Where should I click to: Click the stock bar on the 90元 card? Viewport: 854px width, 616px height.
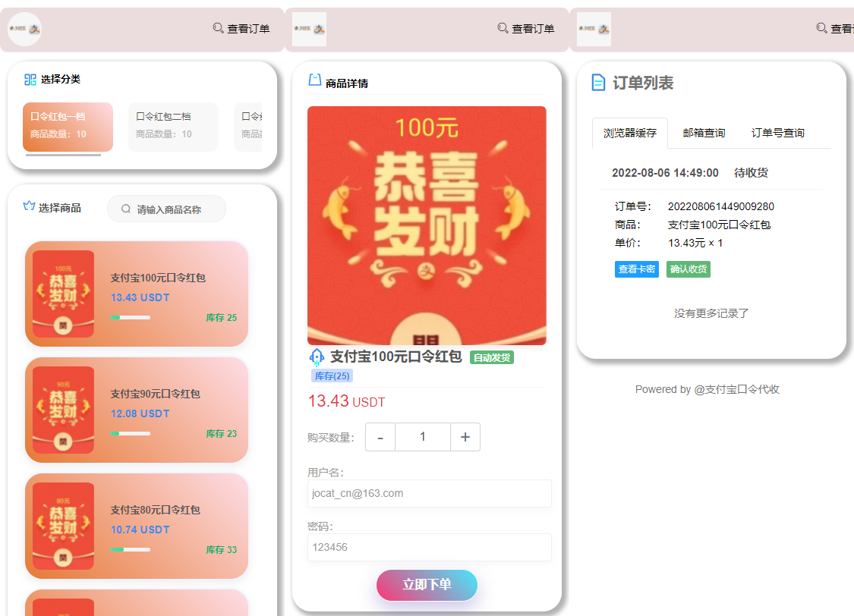pos(130,433)
